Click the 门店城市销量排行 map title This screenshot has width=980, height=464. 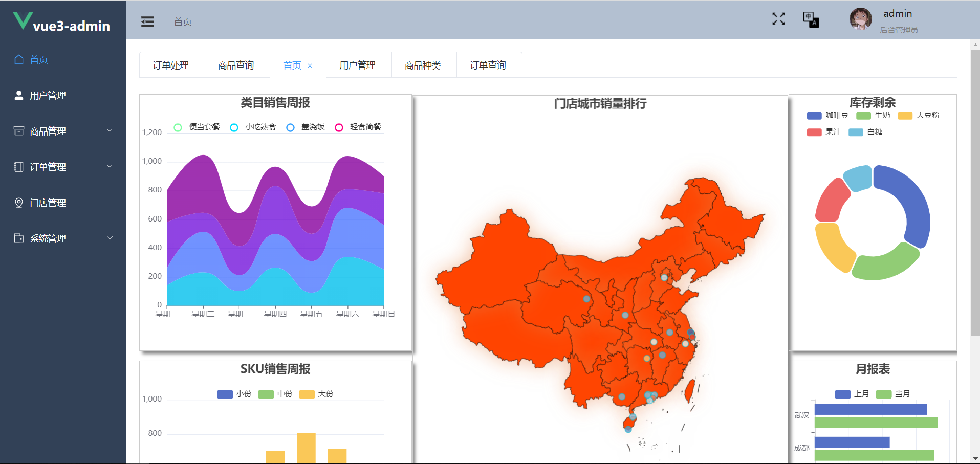pyautogui.click(x=600, y=104)
